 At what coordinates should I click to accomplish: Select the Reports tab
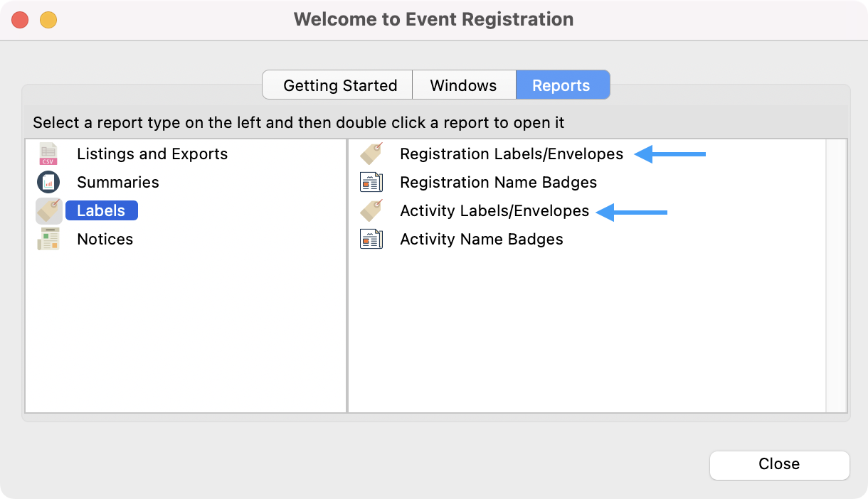[561, 85]
